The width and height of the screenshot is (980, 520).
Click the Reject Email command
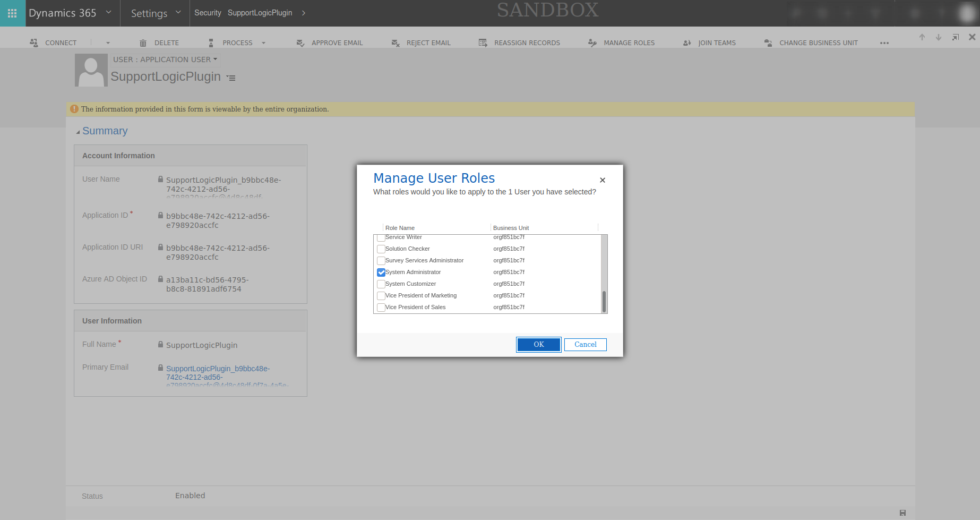coord(421,42)
